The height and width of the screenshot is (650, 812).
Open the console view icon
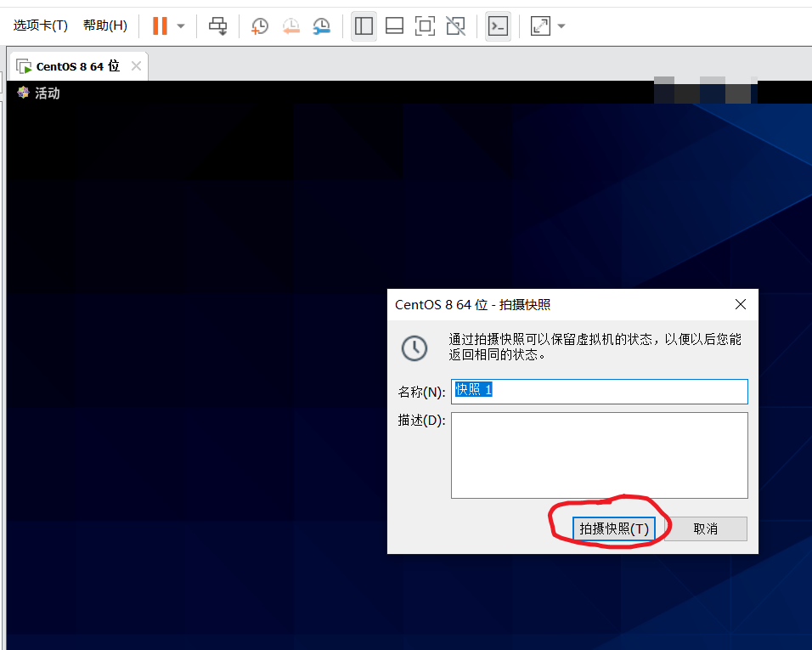499,25
